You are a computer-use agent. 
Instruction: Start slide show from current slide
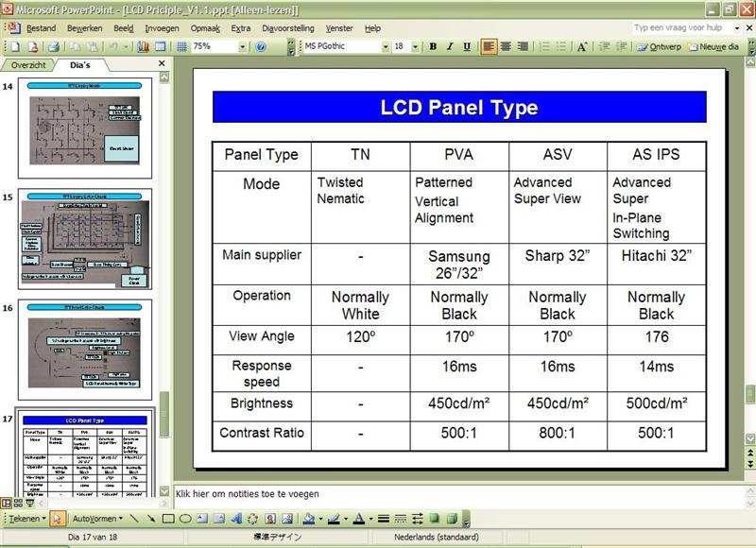pos(30,504)
